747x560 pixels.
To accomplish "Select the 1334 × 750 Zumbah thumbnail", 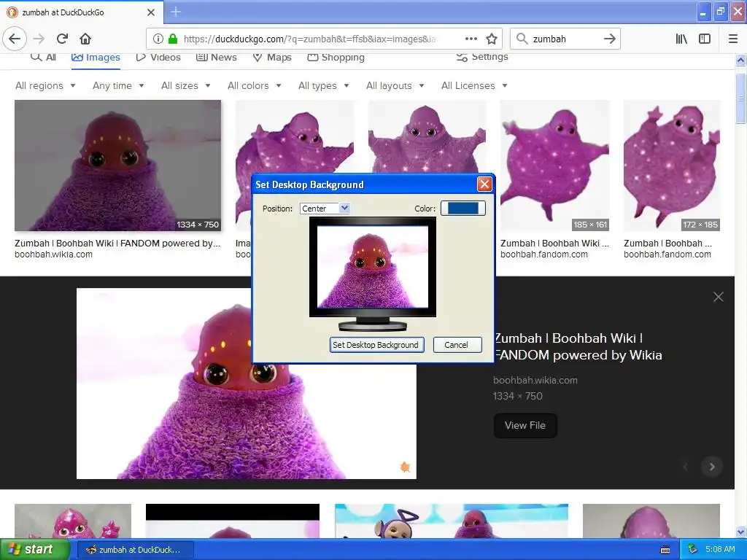I will [117, 166].
